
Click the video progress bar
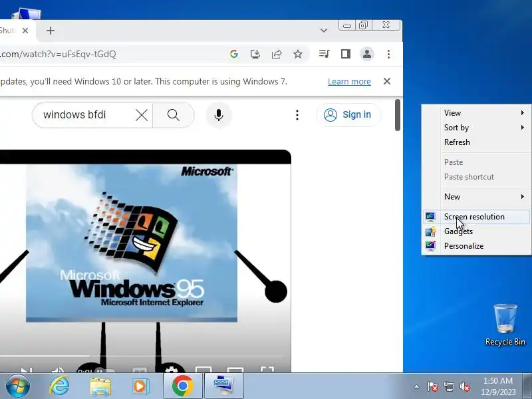tap(141, 356)
